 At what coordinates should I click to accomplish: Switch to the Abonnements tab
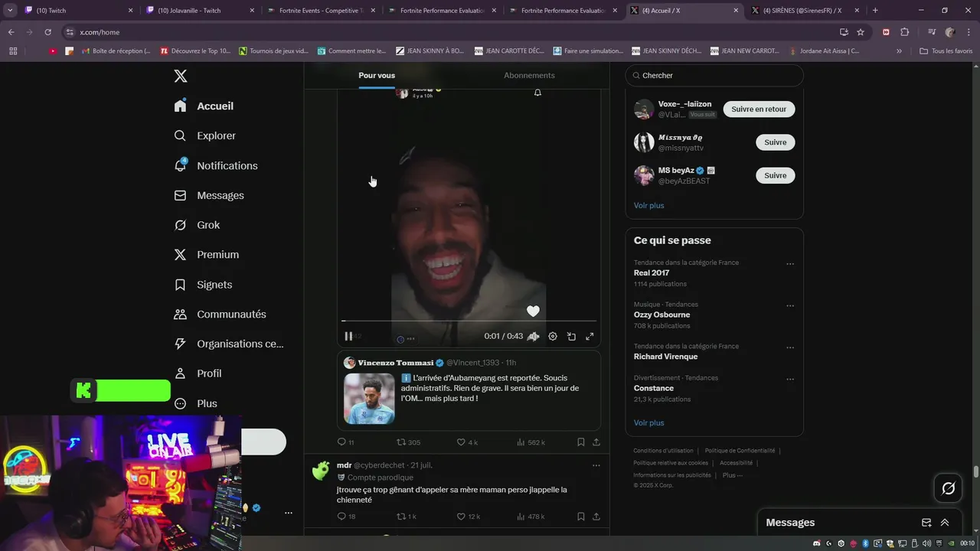tap(529, 75)
